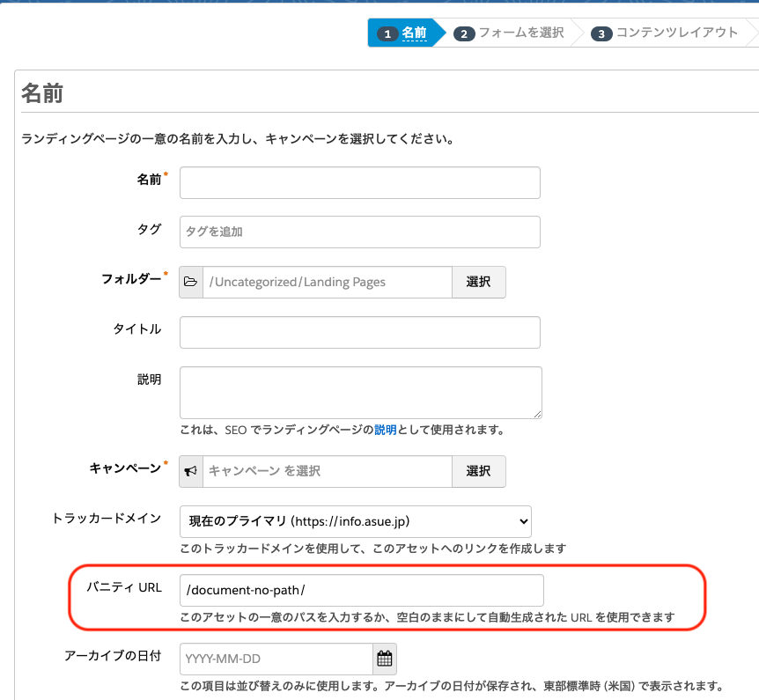Go to step 2 フォームを選択 tab
This screenshot has height=700, width=759.
[509, 33]
